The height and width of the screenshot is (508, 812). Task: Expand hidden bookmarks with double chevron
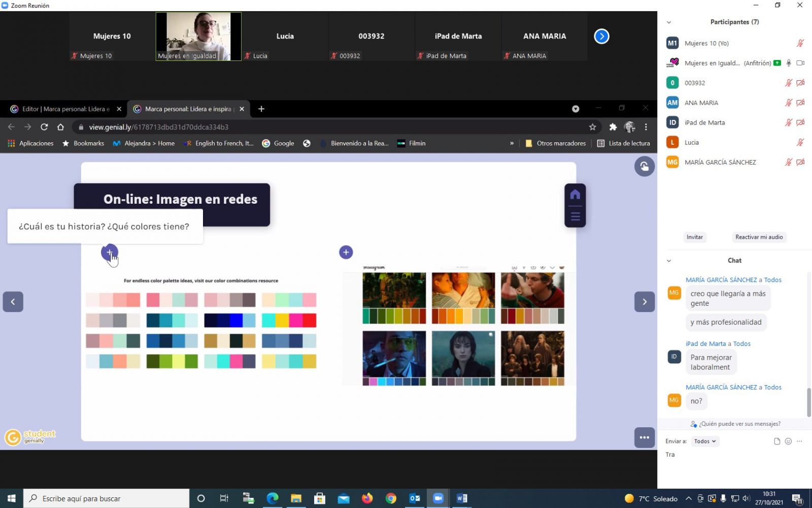point(512,143)
